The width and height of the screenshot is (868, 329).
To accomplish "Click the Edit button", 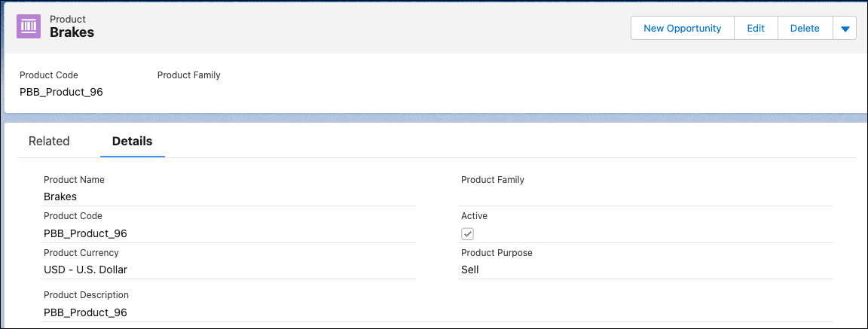I will point(756,28).
